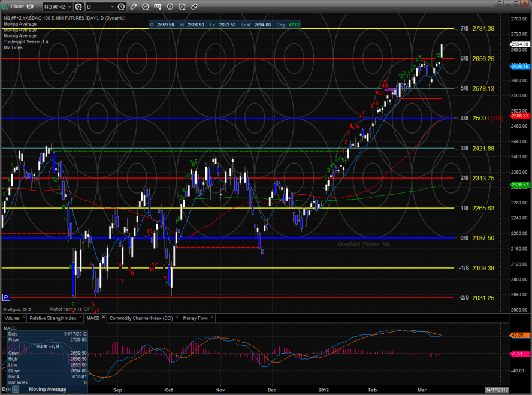This screenshot has width=532, height=395.
Task: Click the interval clock icon
Action: click(121, 7)
